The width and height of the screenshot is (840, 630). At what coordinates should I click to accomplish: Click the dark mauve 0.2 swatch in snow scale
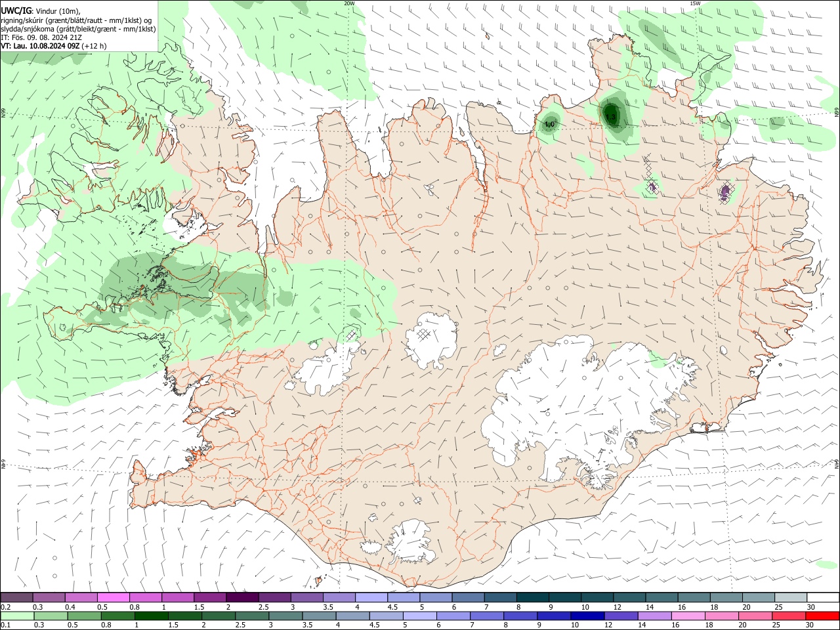click(x=16, y=598)
